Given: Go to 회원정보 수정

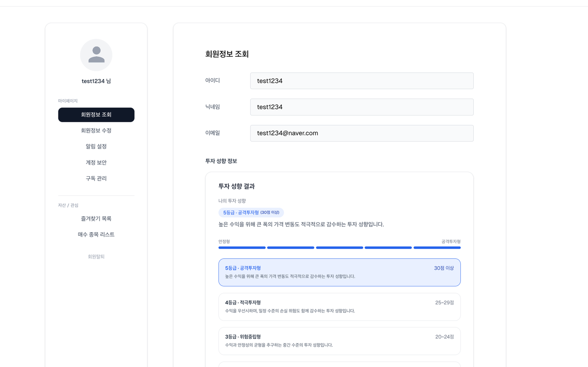Looking at the screenshot, I should [x=96, y=131].
